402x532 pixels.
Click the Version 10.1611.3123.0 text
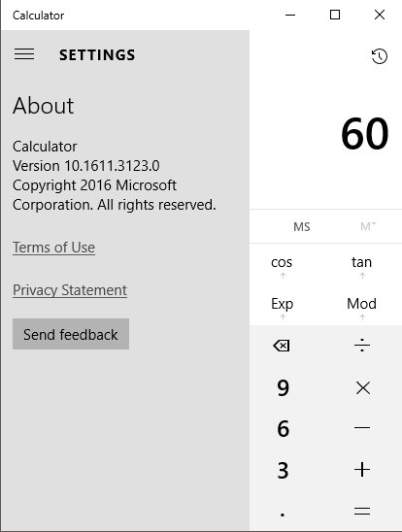click(86, 166)
